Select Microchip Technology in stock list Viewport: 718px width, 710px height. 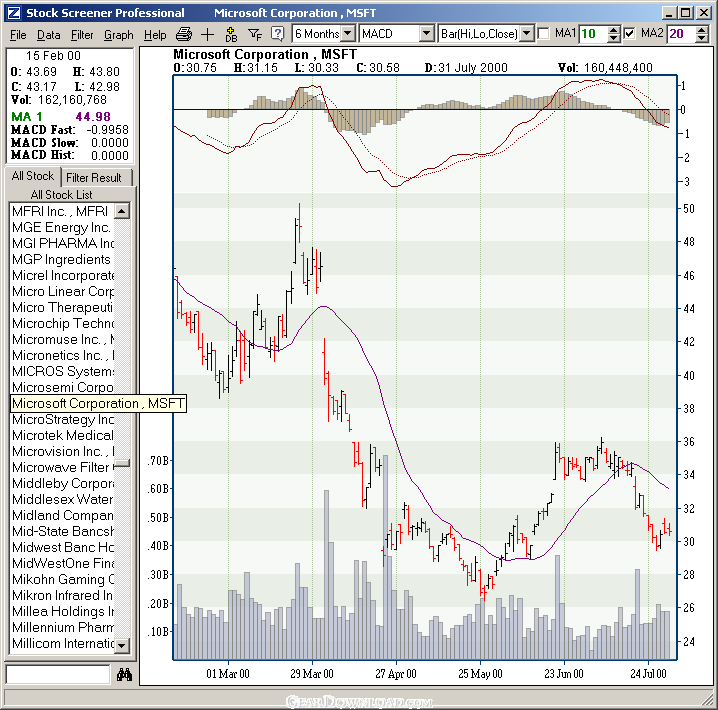point(62,324)
